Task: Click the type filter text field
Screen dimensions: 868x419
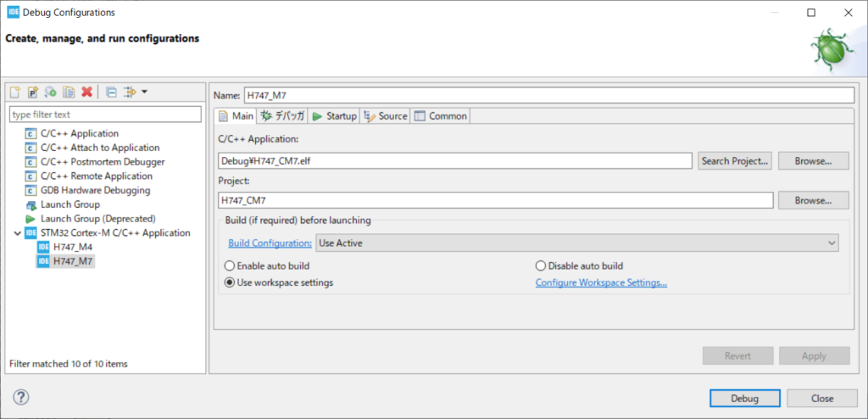Action: tap(105, 115)
